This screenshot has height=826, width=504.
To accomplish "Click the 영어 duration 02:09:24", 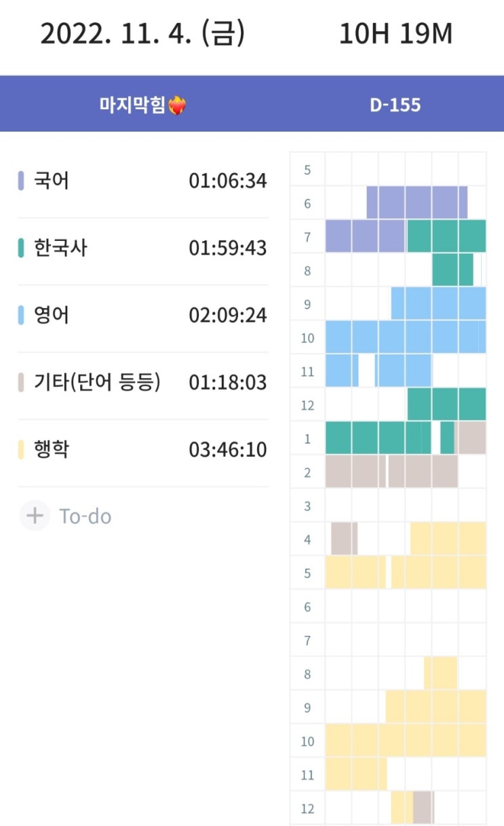I will click(x=228, y=316).
